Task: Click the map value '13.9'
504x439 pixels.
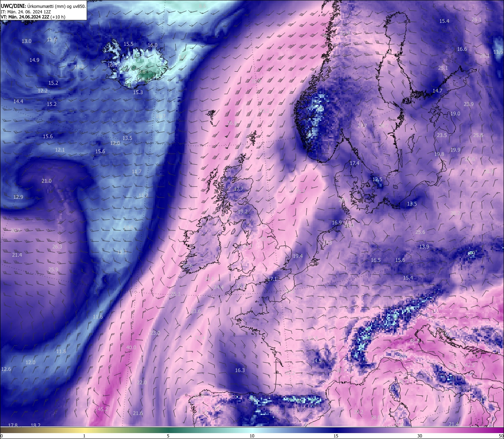Action: [x=424, y=246]
